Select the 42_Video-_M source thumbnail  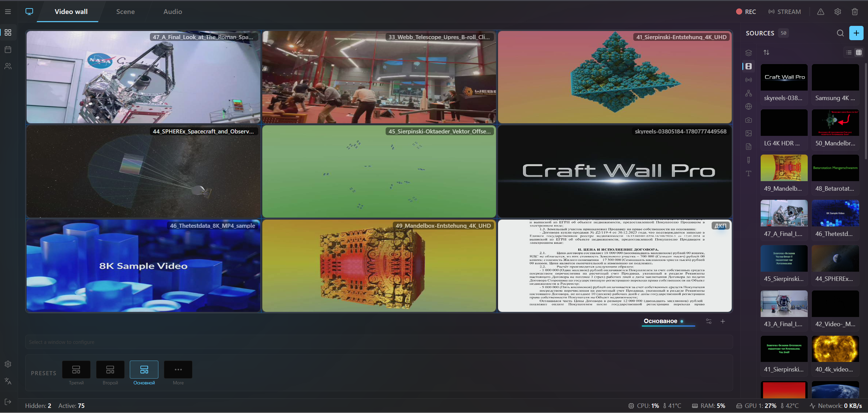(835, 304)
